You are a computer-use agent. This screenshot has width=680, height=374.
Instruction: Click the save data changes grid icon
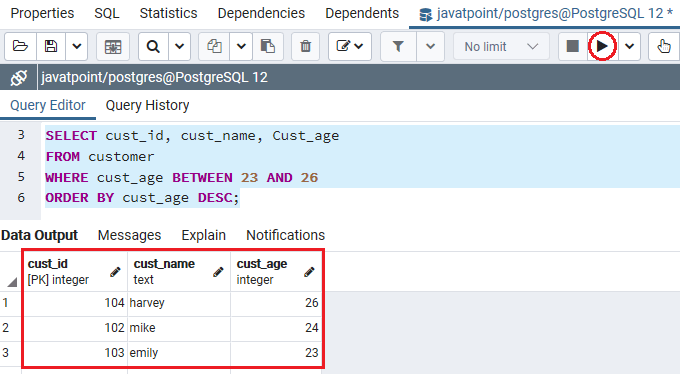[113, 46]
